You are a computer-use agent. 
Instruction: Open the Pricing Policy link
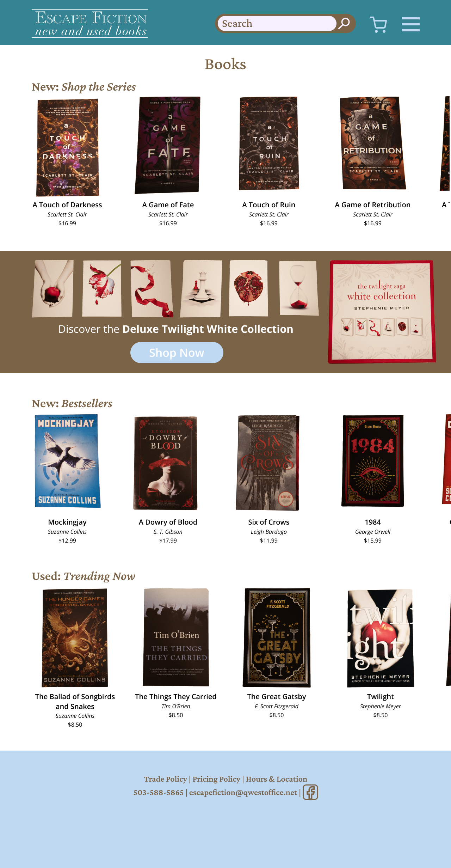tap(216, 779)
